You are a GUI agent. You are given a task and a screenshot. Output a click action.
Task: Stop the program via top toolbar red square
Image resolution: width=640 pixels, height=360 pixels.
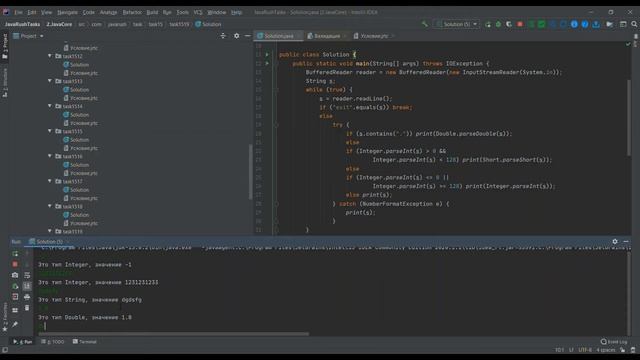pos(520,24)
